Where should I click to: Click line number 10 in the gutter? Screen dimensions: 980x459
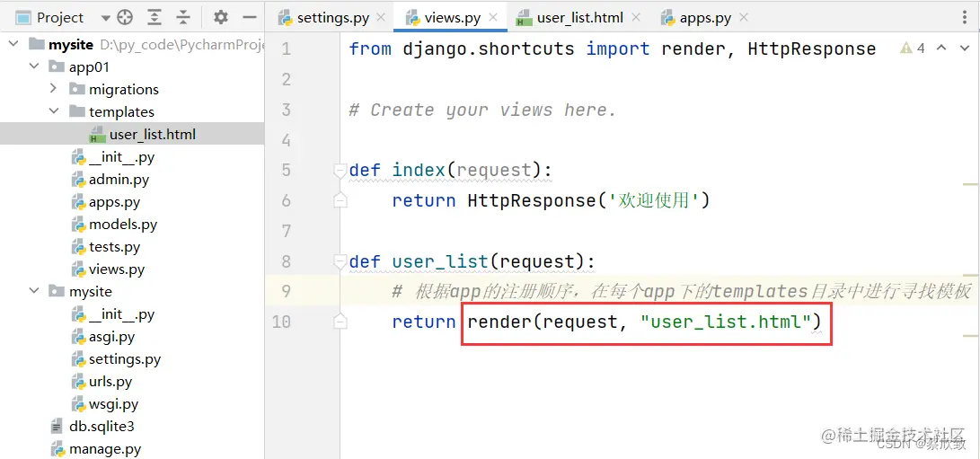click(x=281, y=322)
